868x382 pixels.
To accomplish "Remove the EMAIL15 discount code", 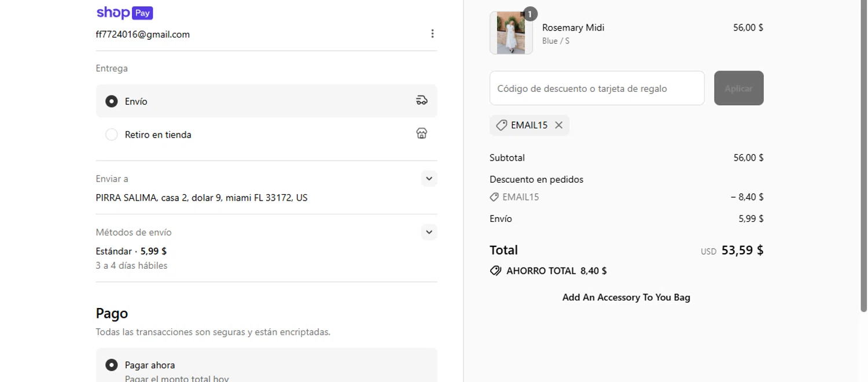I will pos(558,125).
